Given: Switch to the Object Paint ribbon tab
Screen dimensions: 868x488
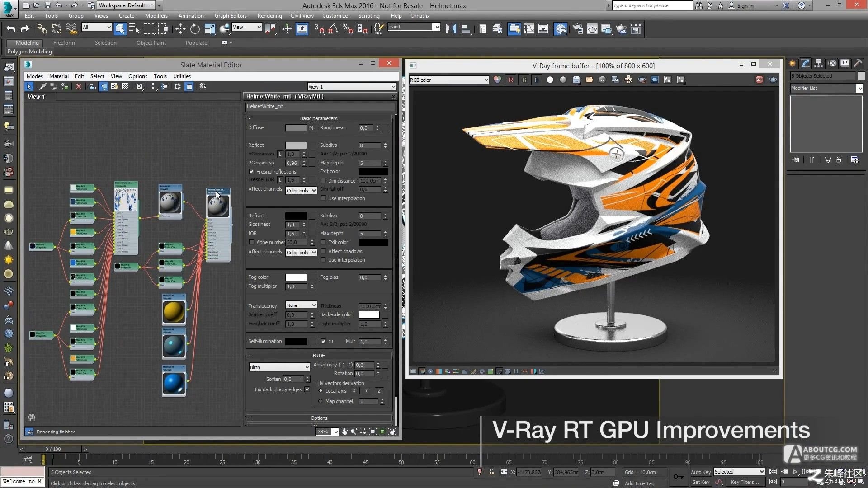Looking at the screenshot, I should tap(151, 43).
